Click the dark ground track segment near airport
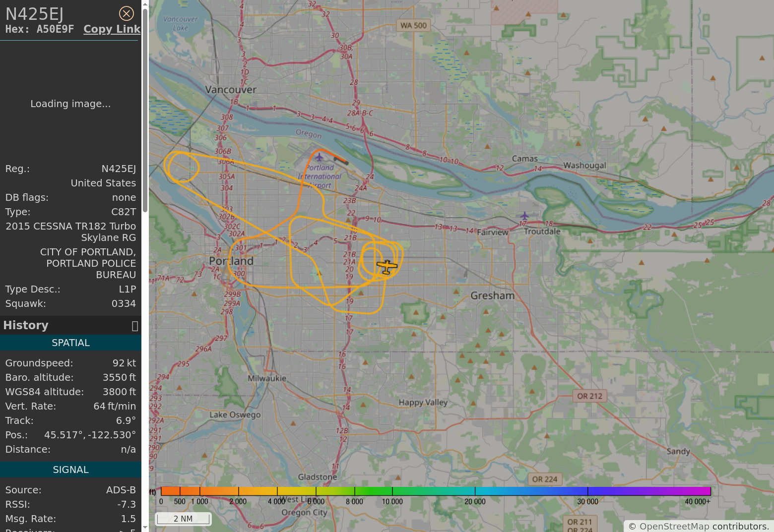774x532 pixels. 341,160
